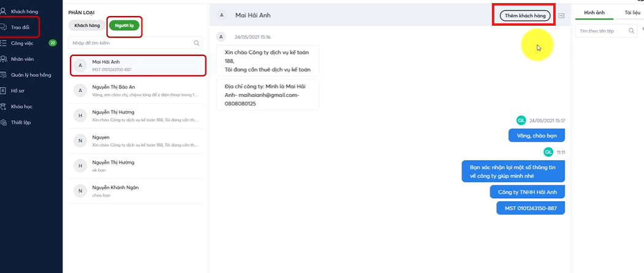Open conversation with Nguyễn Thị Bảo An

[x=137, y=91]
